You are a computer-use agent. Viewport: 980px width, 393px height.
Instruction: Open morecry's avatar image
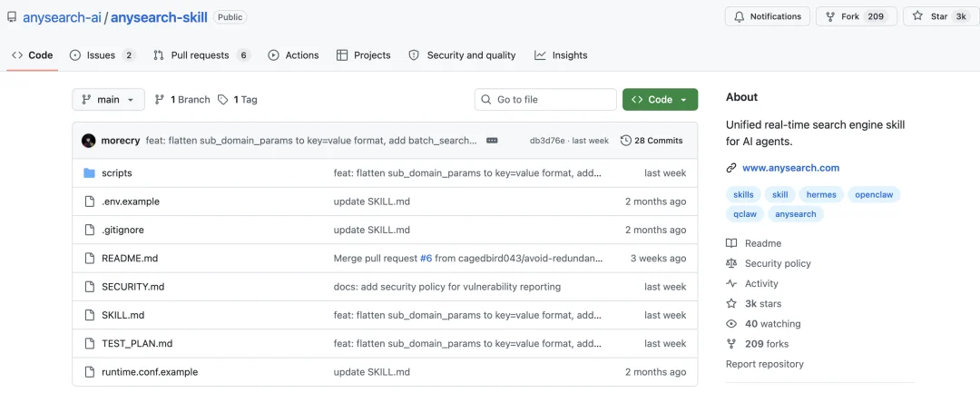tap(89, 141)
